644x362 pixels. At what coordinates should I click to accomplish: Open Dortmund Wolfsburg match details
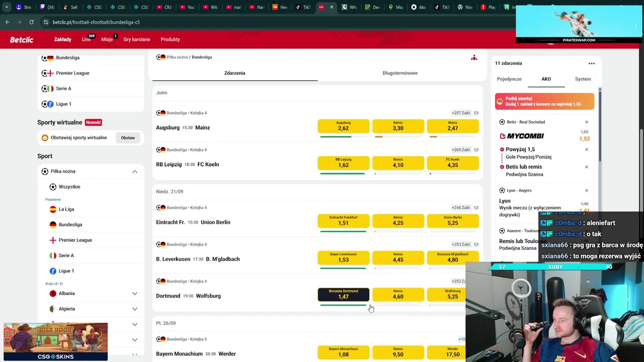point(188,296)
